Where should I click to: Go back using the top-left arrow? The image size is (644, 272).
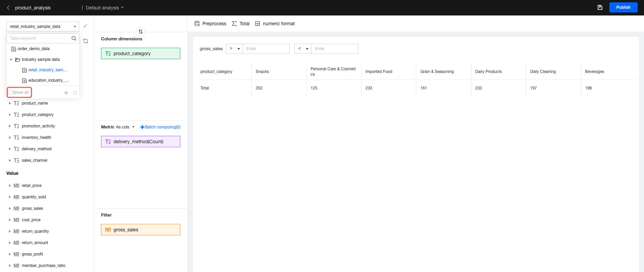8,8
